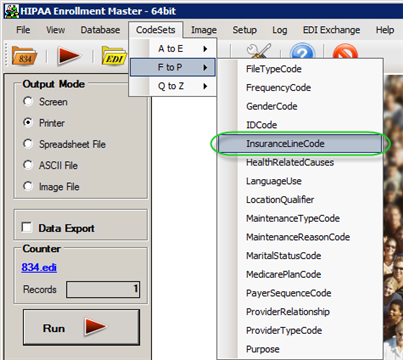Open the Setup menu
This screenshot has height=360, width=403.
coord(245,30)
